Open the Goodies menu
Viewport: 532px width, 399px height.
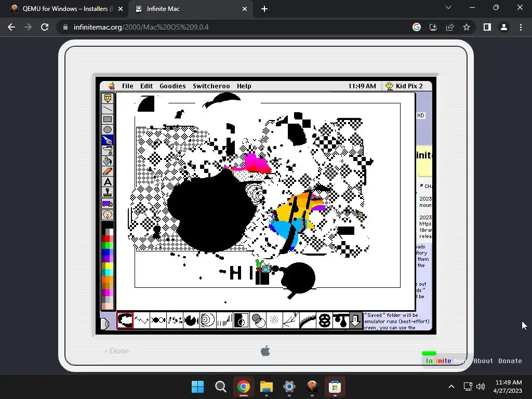pyautogui.click(x=172, y=86)
